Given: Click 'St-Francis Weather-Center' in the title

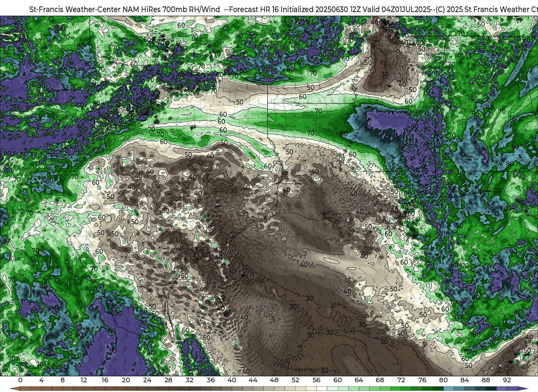Looking at the screenshot, I should (75, 10).
